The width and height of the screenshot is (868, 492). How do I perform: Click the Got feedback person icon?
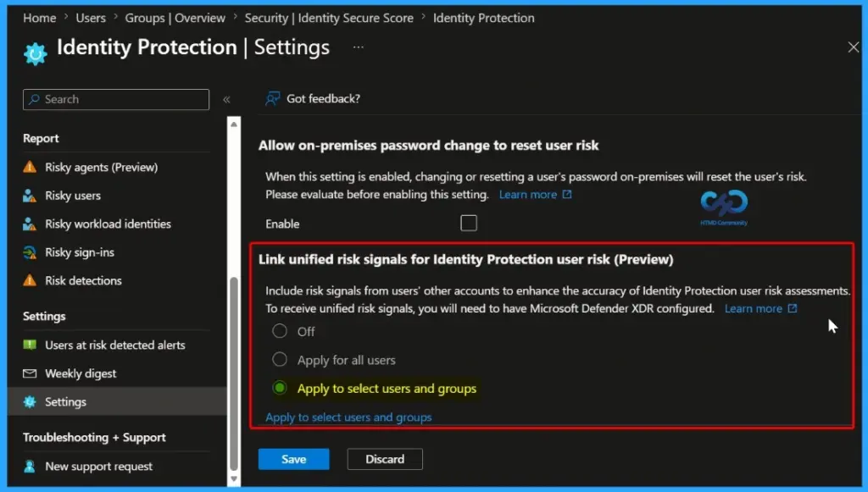point(272,98)
